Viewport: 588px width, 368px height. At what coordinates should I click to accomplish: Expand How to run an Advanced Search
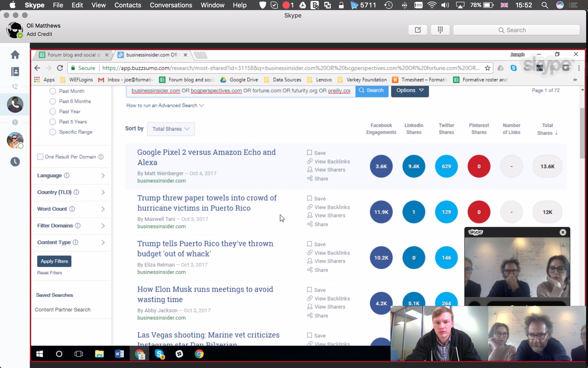pos(165,105)
